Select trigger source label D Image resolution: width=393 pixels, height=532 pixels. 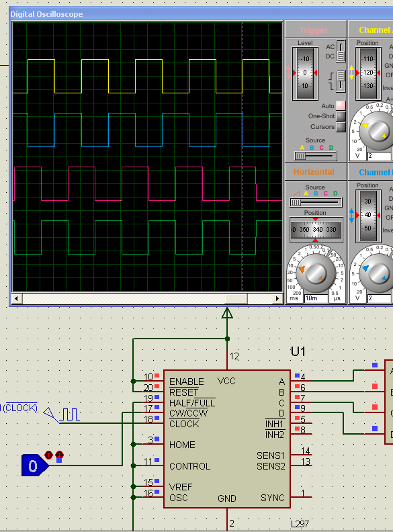tap(331, 148)
